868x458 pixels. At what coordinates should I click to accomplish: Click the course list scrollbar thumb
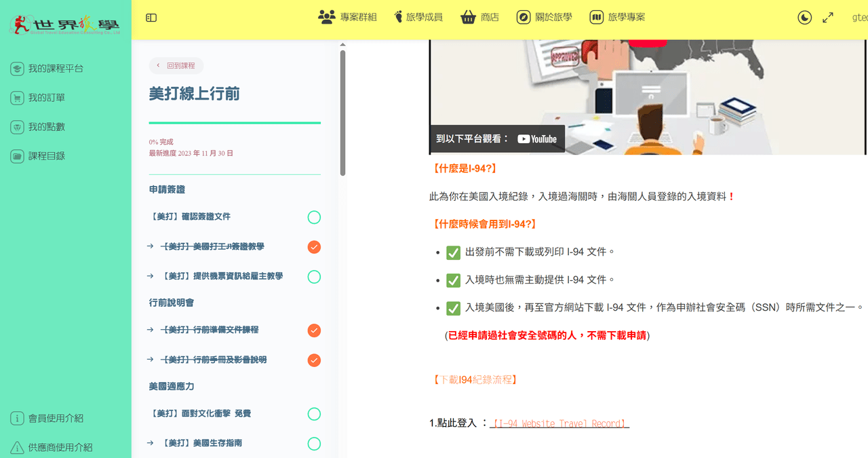(x=342, y=113)
